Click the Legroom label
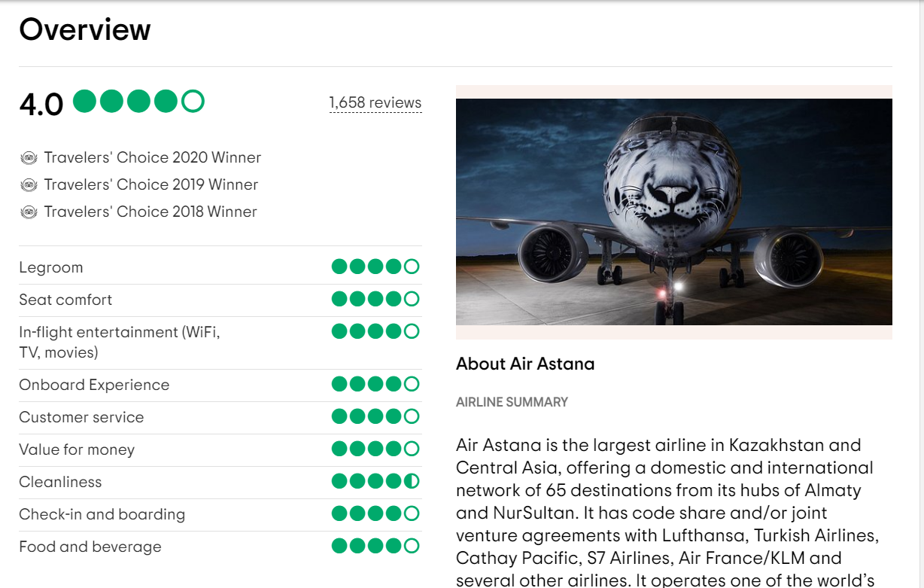924x588 pixels. pyautogui.click(x=51, y=267)
